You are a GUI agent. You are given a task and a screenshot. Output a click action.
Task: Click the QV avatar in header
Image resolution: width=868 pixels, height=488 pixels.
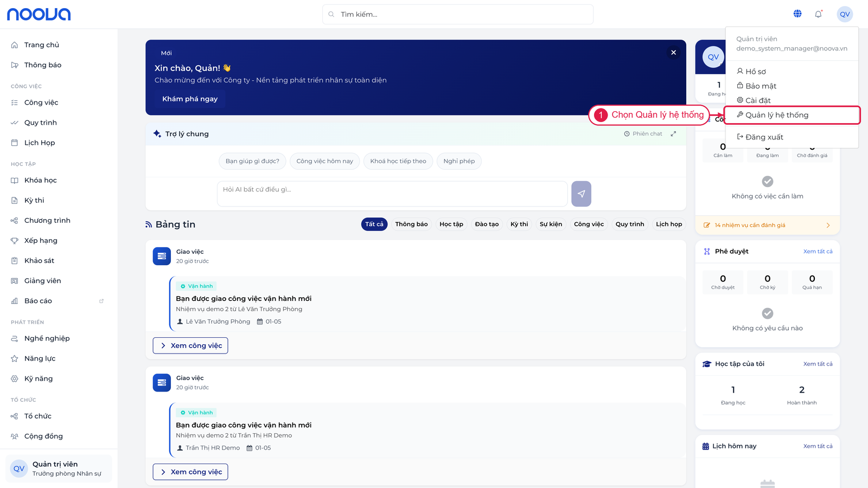pyautogui.click(x=845, y=14)
